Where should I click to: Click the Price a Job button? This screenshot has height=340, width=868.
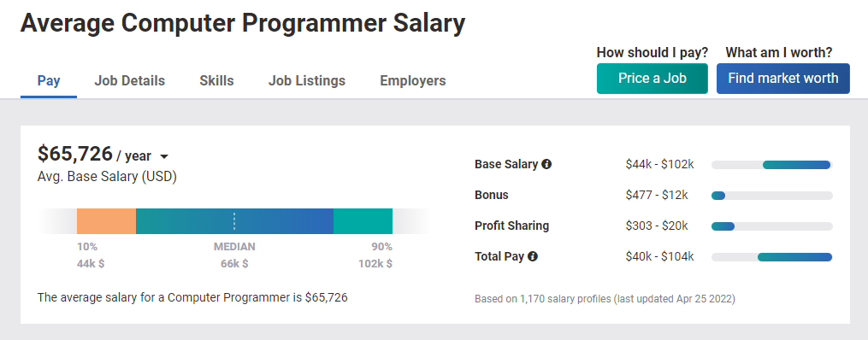(x=652, y=79)
